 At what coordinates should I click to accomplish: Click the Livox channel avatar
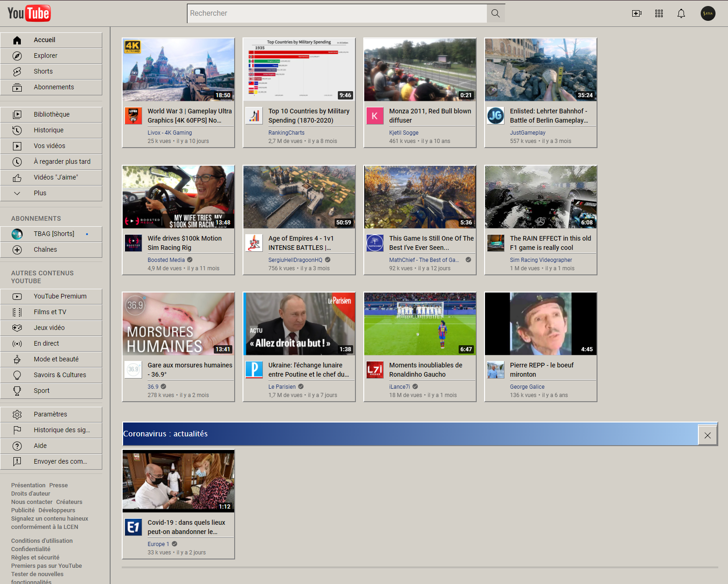pyautogui.click(x=133, y=116)
